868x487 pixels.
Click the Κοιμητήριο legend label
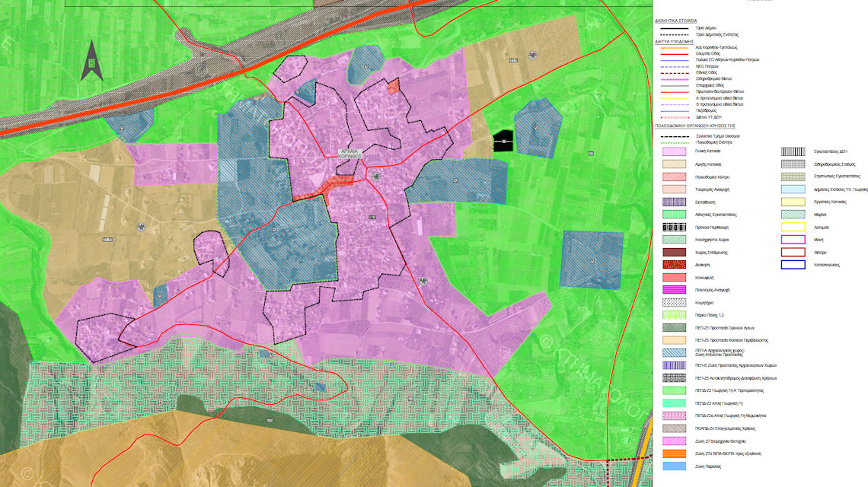point(704,303)
